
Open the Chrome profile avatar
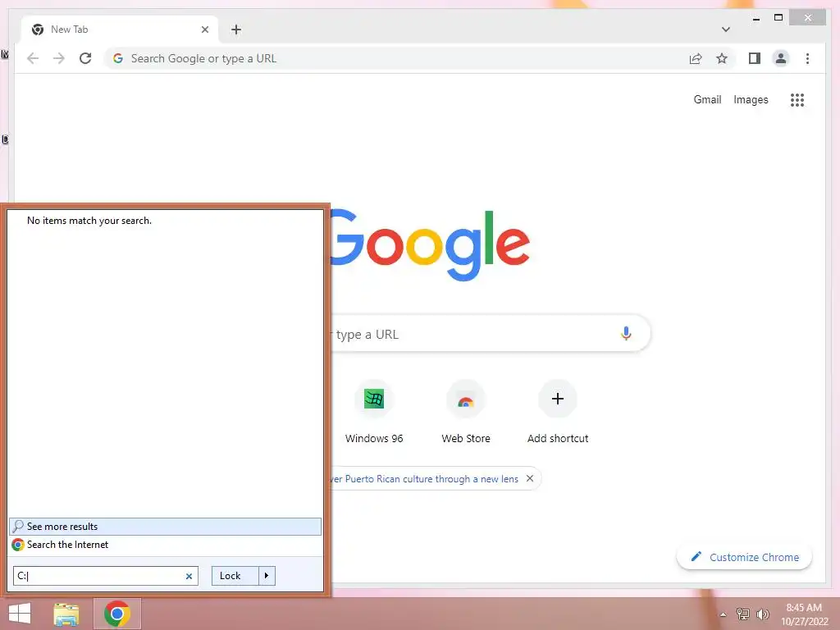pyautogui.click(x=781, y=58)
